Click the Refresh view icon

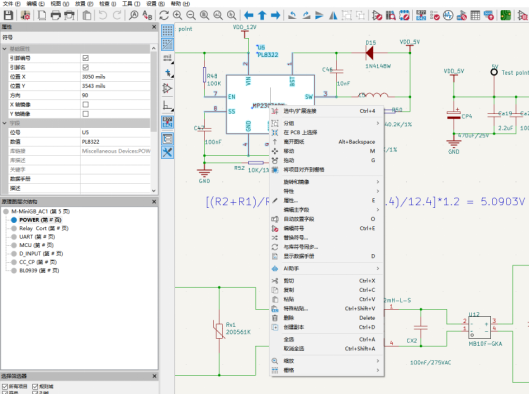pos(164,15)
